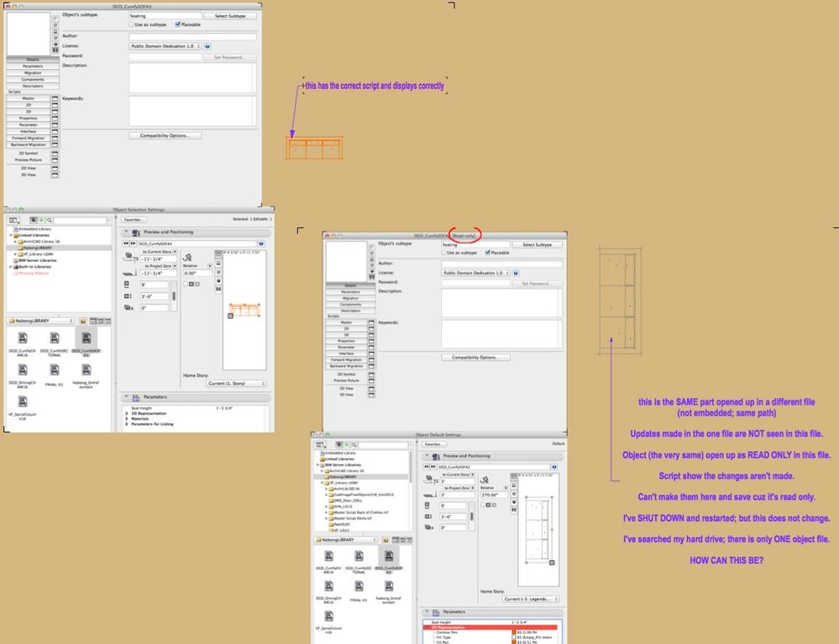Click license info icon in editable object editor
This screenshot has height=644, width=839.
tap(207, 46)
